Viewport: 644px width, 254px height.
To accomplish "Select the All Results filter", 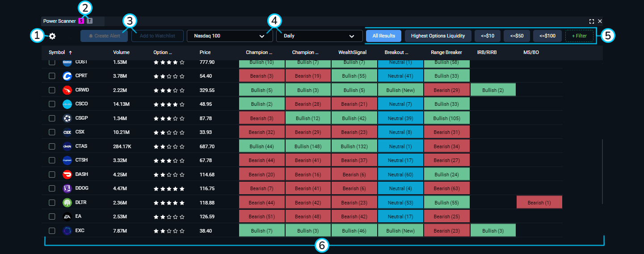I will click(x=383, y=36).
